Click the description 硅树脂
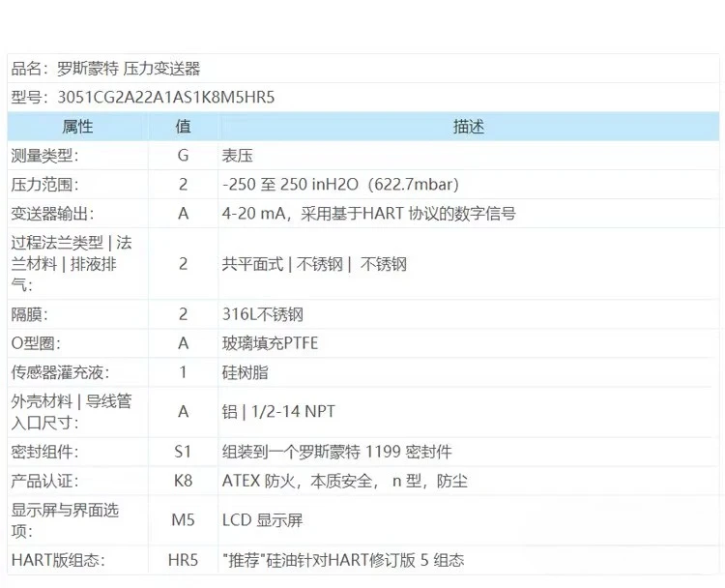725x588 pixels. [246, 372]
